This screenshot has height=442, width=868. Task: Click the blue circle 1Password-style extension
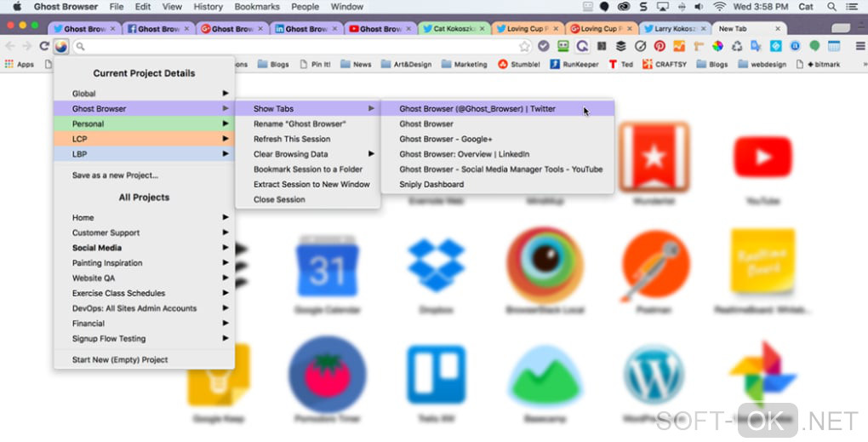pyautogui.click(x=795, y=46)
